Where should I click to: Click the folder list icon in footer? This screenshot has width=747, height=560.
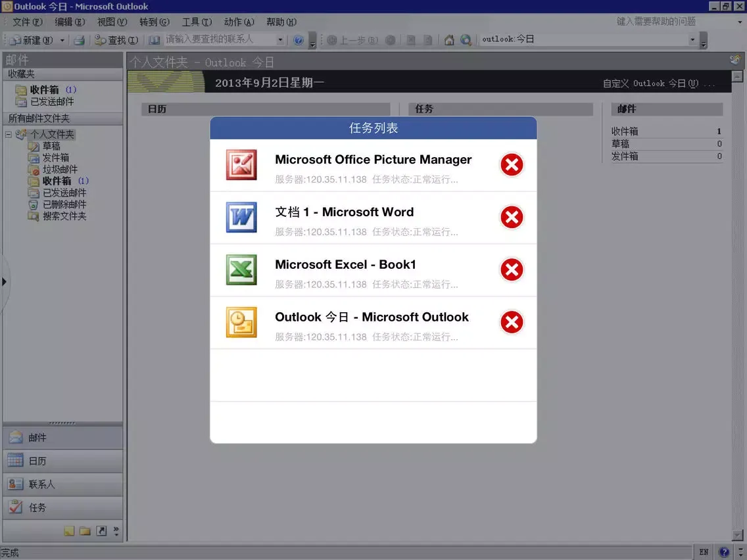(x=85, y=531)
